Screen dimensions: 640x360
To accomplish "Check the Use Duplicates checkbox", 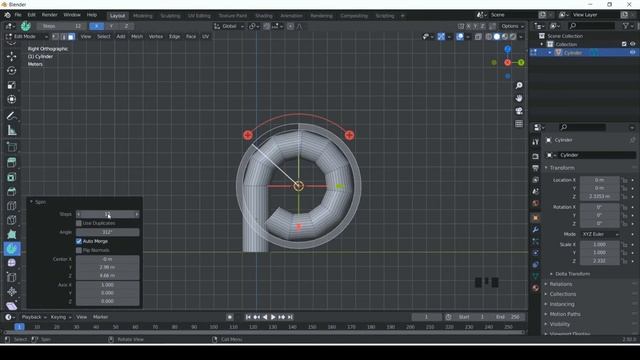I will [x=79, y=223].
